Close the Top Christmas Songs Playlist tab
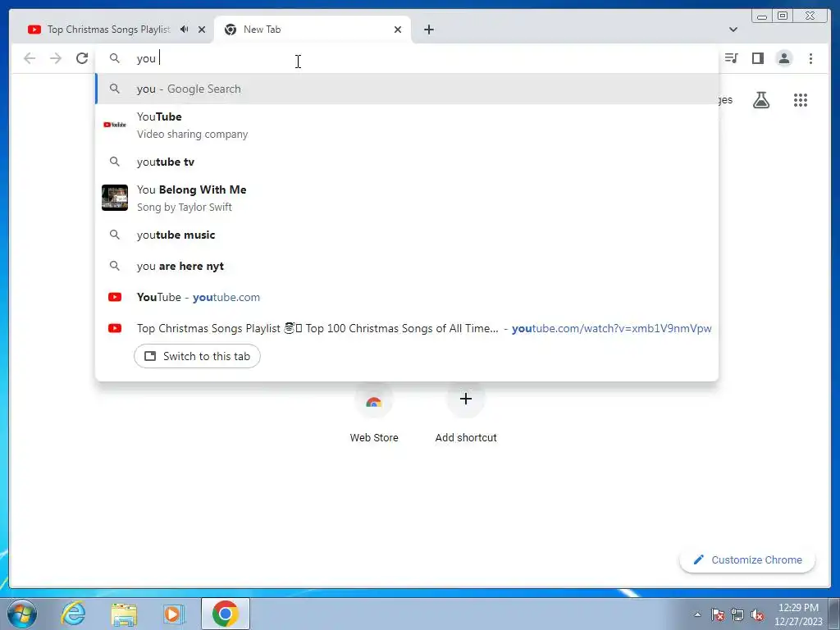 tap(202, 30)
